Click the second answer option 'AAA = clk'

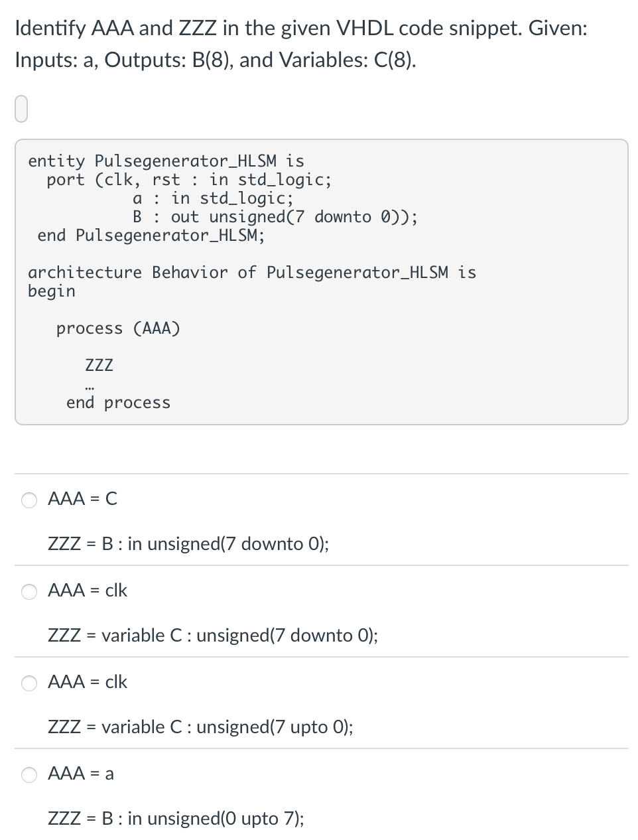click(88, 591)
